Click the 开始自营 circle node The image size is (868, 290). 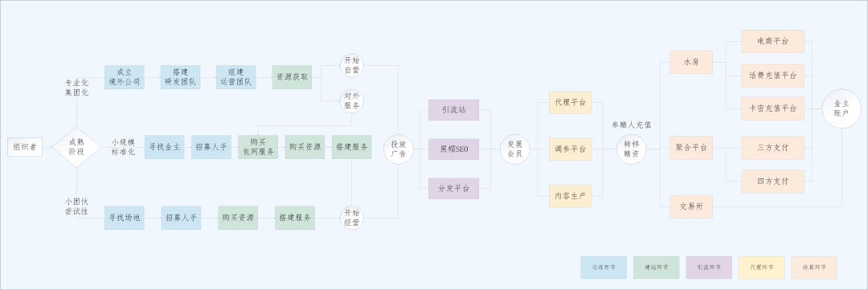point(352,65)
